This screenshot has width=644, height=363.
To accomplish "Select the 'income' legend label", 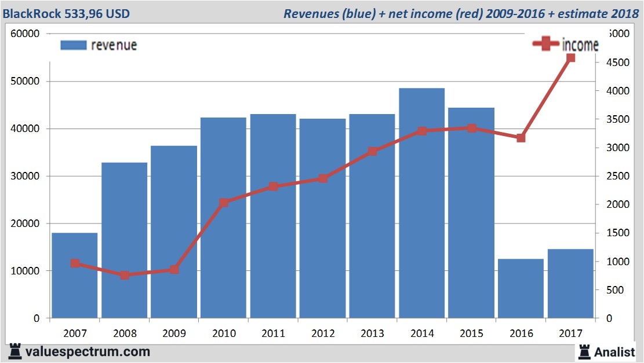I will coord(580,45).
